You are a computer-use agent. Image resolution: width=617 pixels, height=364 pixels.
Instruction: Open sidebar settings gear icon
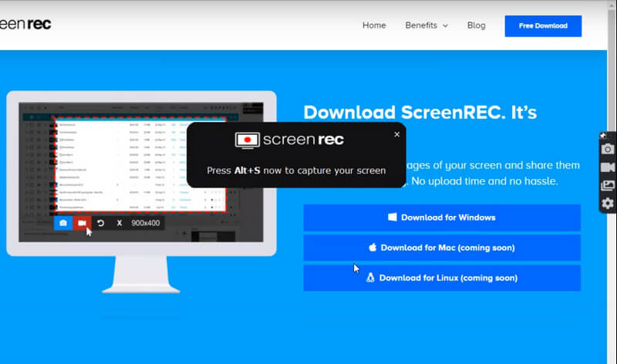tap(608, 204)
